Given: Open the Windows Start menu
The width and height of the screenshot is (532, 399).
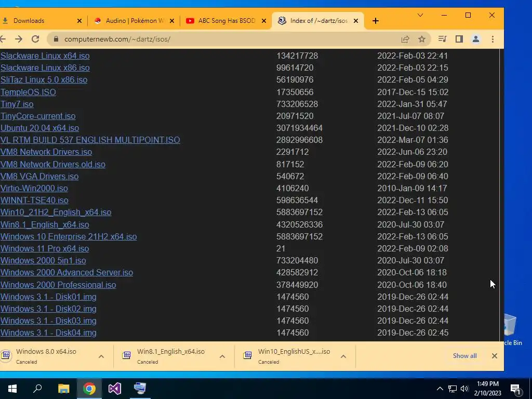Looking at the screenshot, I should (12, 389).
